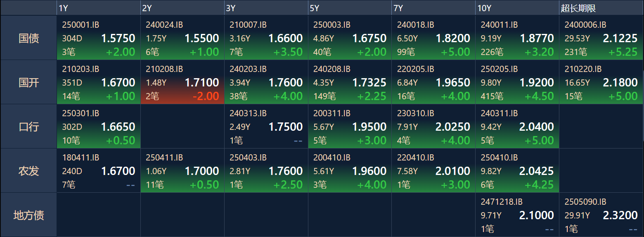Viewport: 644px width, 237px height.
Task: Open 200311.IB 5Y quote cell
Action: 350,126
